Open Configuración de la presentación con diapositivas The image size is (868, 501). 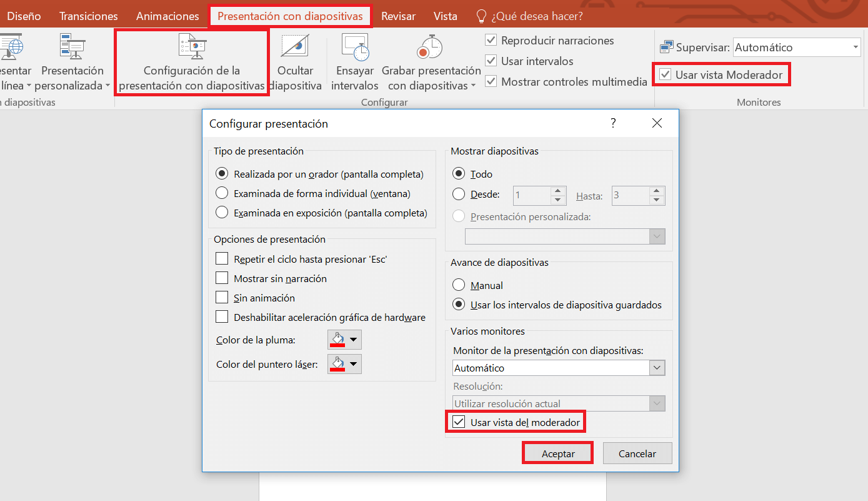click(x=192, y=63)
